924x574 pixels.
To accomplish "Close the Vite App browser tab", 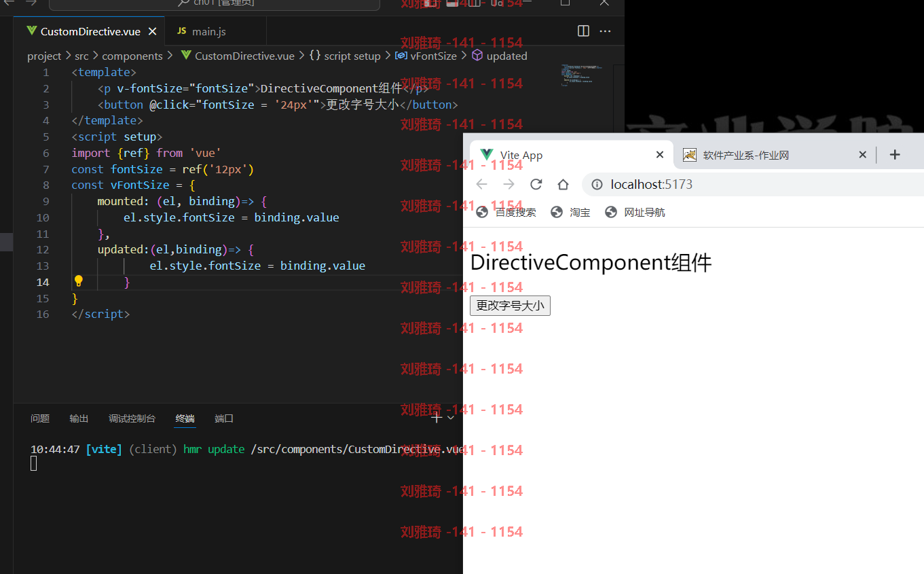I will tap(660, 155).
